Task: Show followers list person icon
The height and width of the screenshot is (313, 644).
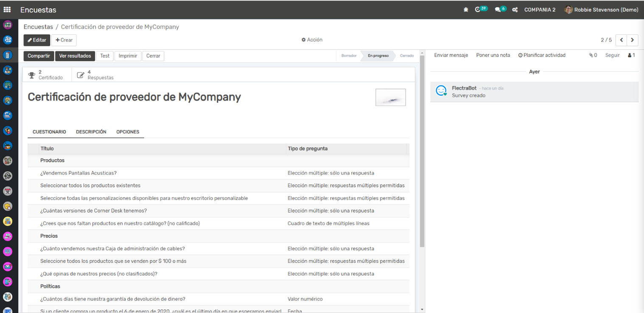Action: (x=631, y=55)
